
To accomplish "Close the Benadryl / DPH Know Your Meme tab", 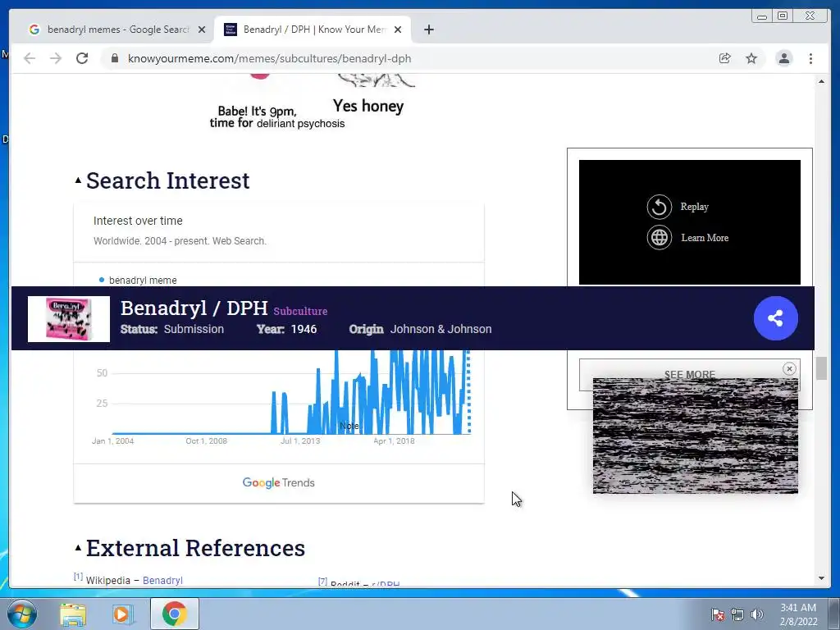I will [x=398, y=30].
